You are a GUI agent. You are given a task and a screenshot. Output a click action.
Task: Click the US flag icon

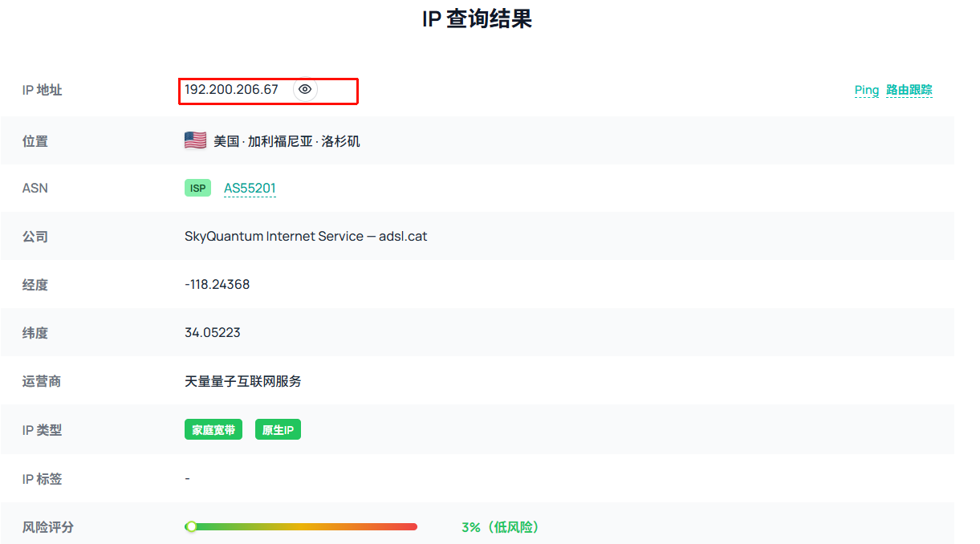[195, 140]
